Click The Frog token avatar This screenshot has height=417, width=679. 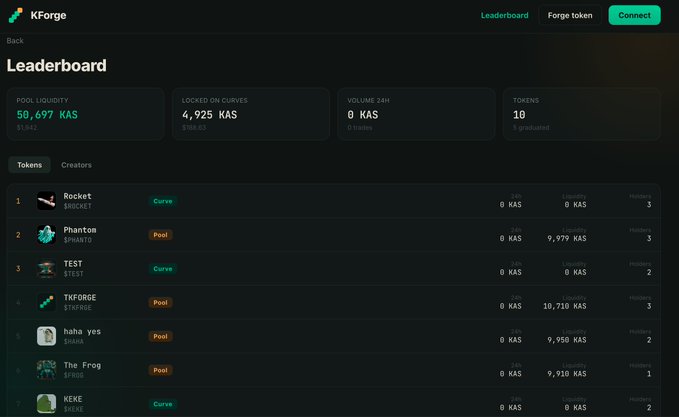point(46,370)
